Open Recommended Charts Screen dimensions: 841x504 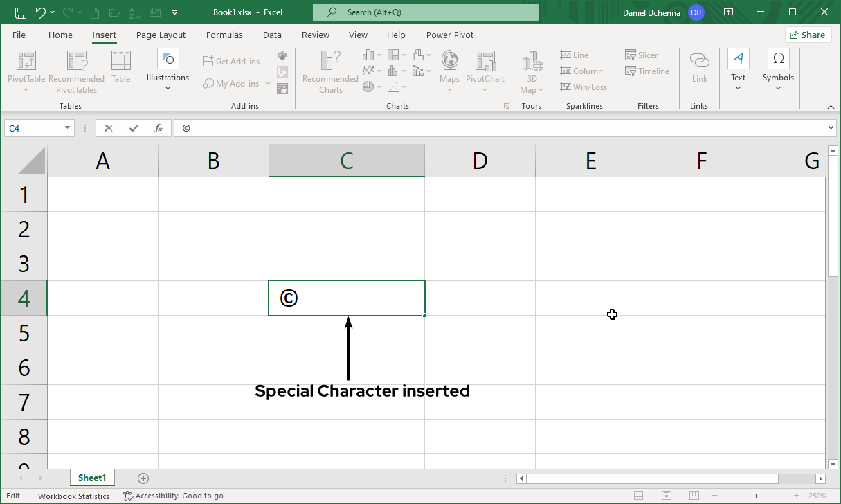(x=329, y=69)
